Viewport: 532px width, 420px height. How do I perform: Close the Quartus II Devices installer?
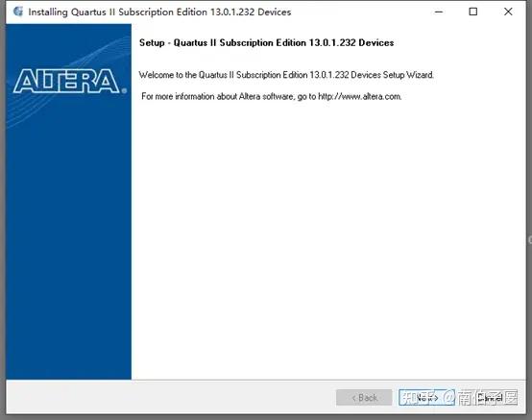tap(508, 12)
